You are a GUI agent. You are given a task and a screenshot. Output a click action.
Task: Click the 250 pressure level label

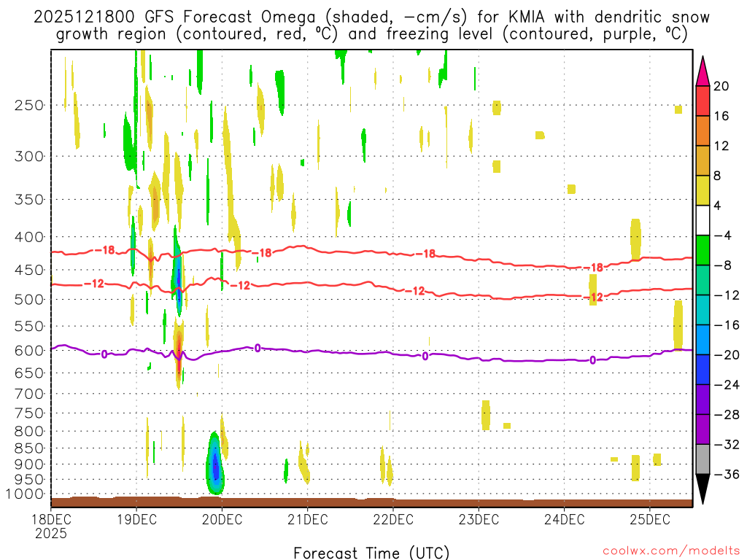click(x=29, y=105)
